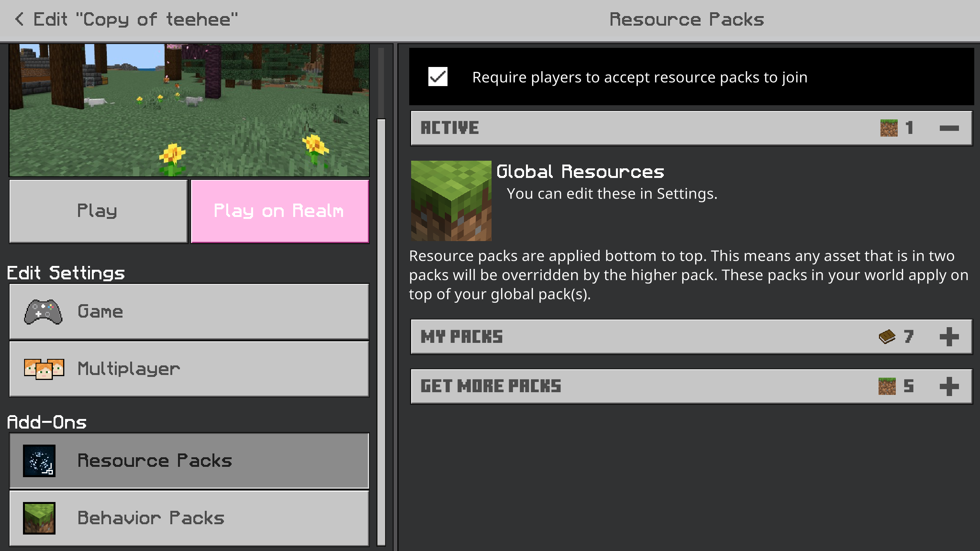Open the Multiplayer settings tab

pyautogui.click(x=189, y=369)
